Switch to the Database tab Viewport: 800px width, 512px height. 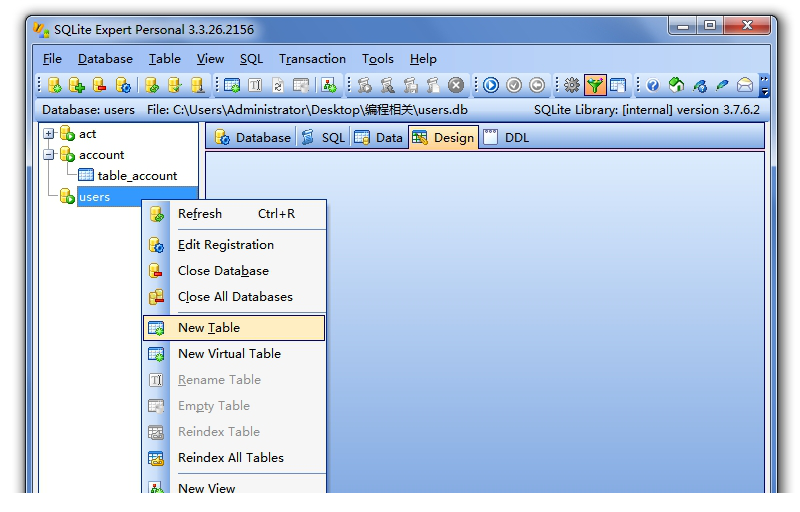coord(252,138)
